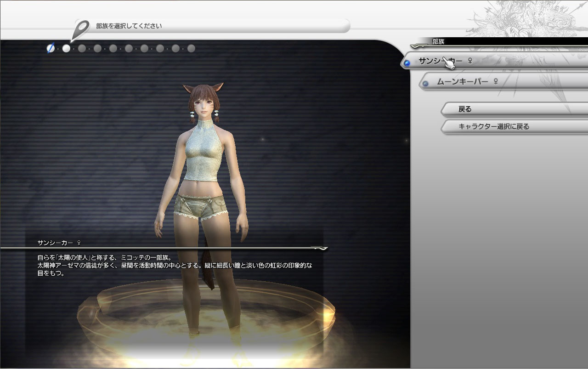588x369 pixels.
Task: Jump to the eighth progress step dot
Action: pyautogui.click(x=160, y=48)
